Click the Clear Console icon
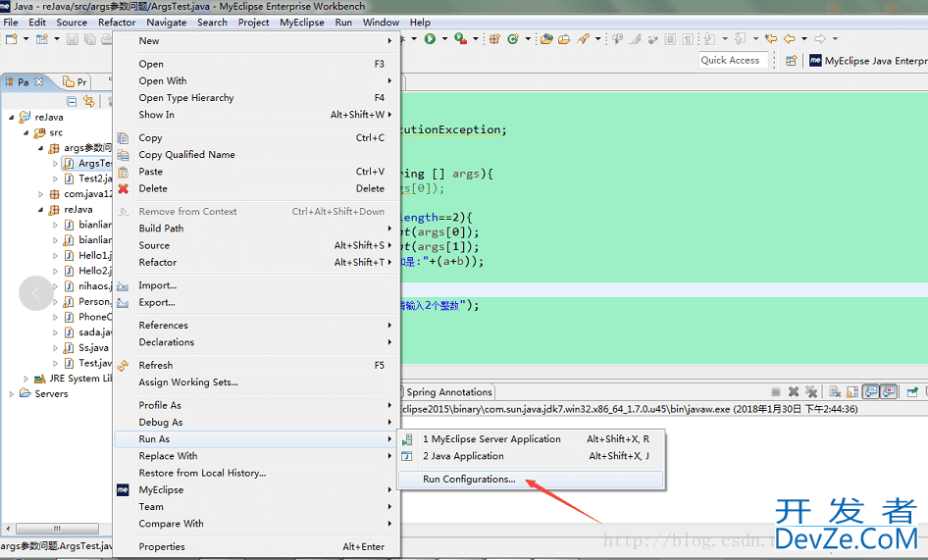Image resolution: width=928 pixels, height=560 pixels. [x=835, y=392]
